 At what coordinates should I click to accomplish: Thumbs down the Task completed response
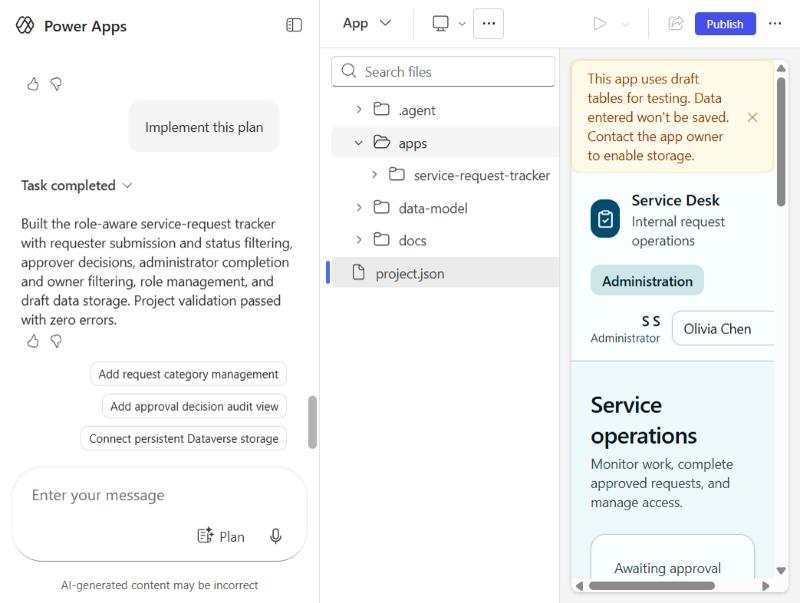pyautogui.click(x=56, y=341)
